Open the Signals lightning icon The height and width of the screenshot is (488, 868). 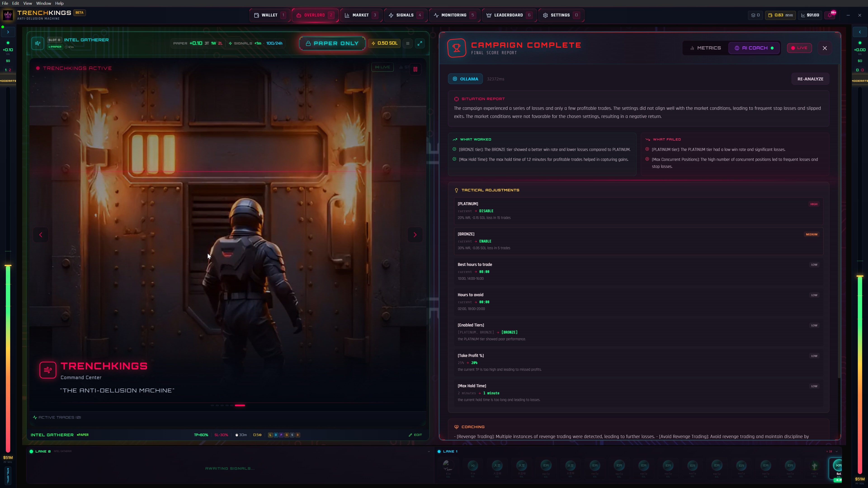click(x=391, y=15)
